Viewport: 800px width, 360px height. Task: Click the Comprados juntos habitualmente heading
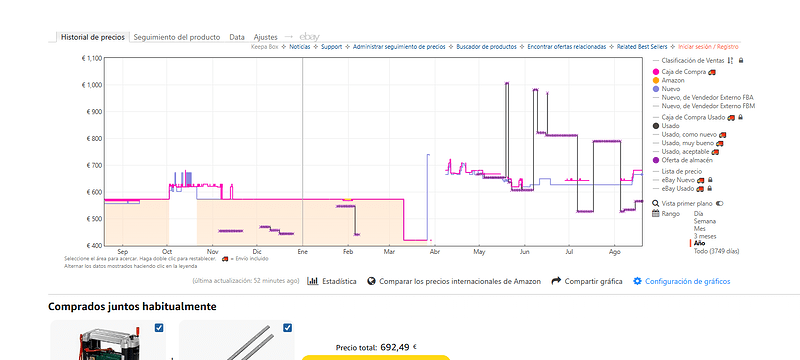[x=132, y=306]
